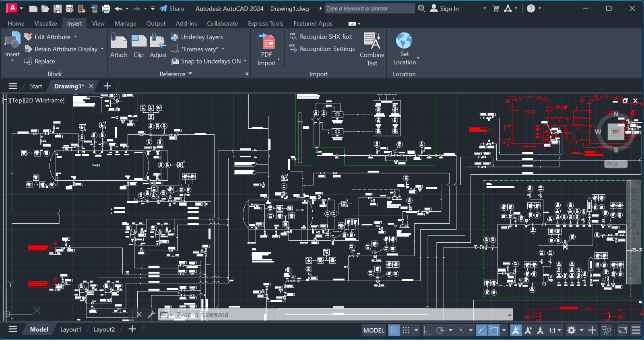
Task: Click the TOP face of the ViewCube
Action: click(616, 132)
